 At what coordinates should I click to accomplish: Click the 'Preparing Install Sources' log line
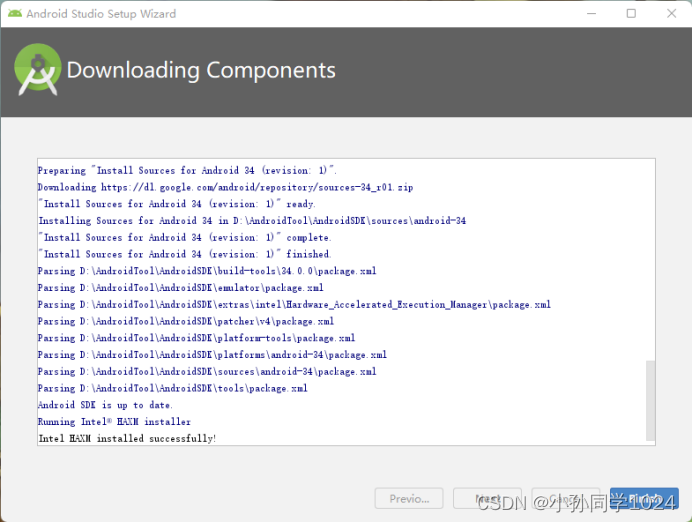[187, 170]
